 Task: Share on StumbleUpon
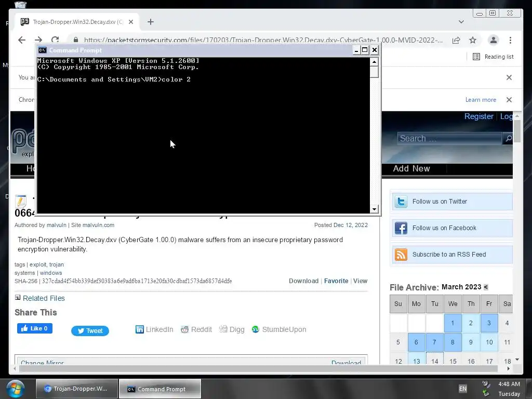click(x=279, y=329)
